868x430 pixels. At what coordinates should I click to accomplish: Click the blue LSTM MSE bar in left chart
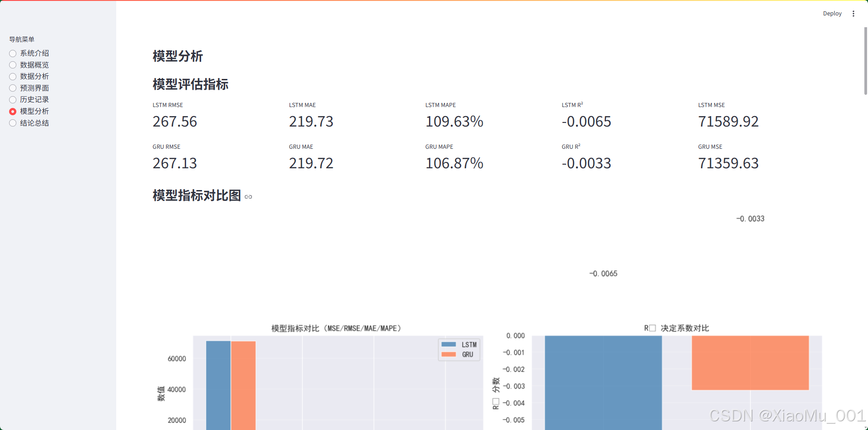pyautogui.click(x=218, y=386)
